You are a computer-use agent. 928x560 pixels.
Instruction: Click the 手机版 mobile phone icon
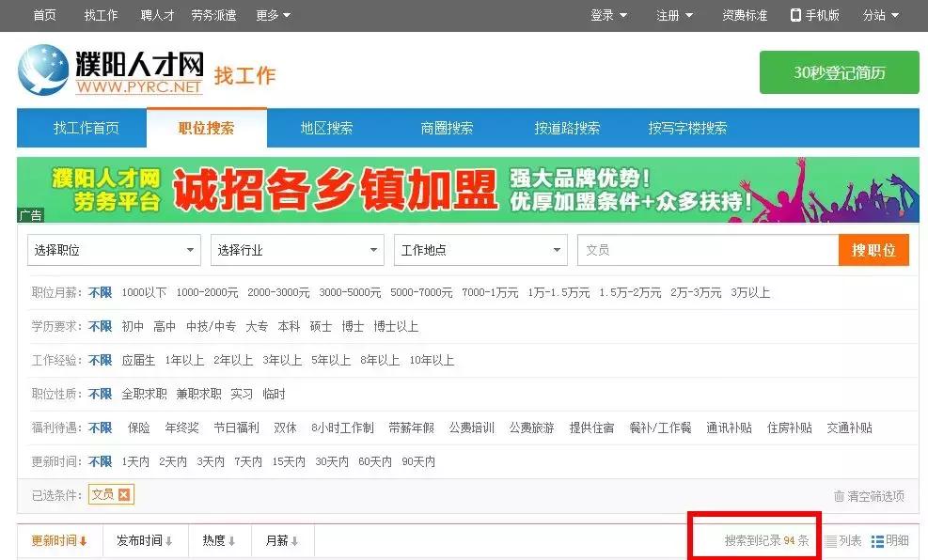coord(794,15)
